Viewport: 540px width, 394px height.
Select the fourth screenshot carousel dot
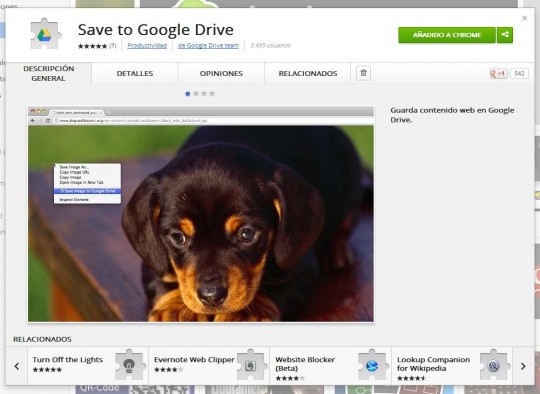212,94
